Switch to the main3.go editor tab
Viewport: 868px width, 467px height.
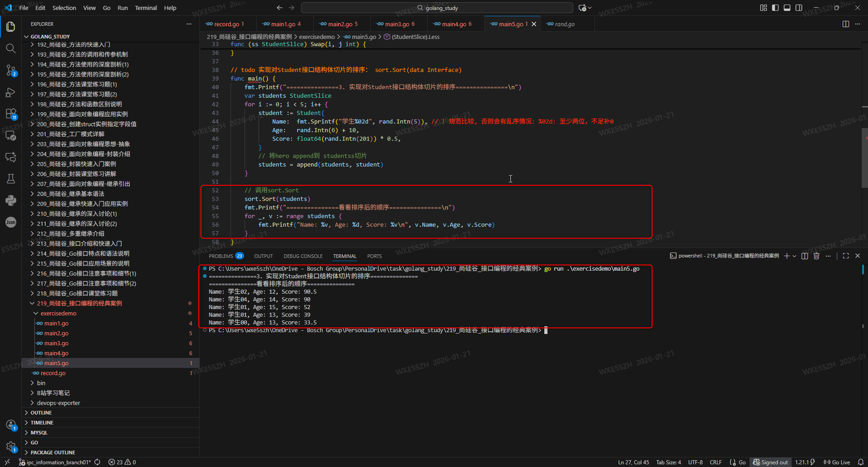399,24
